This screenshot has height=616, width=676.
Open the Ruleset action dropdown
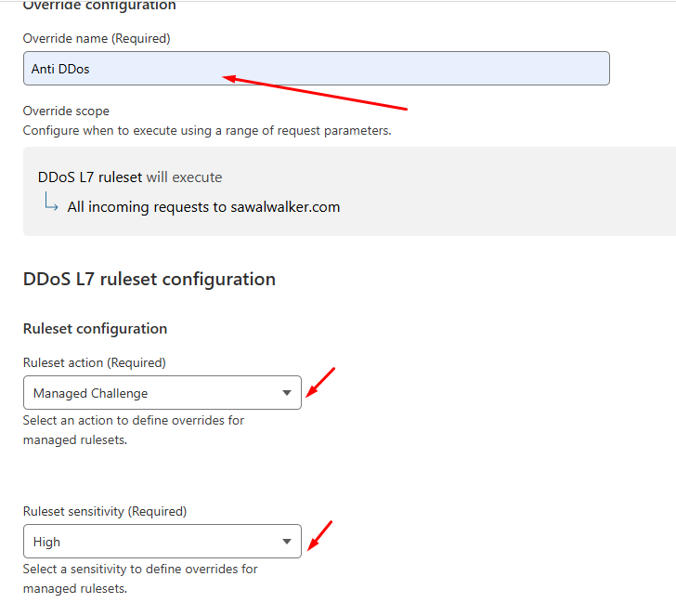[162, 393]
